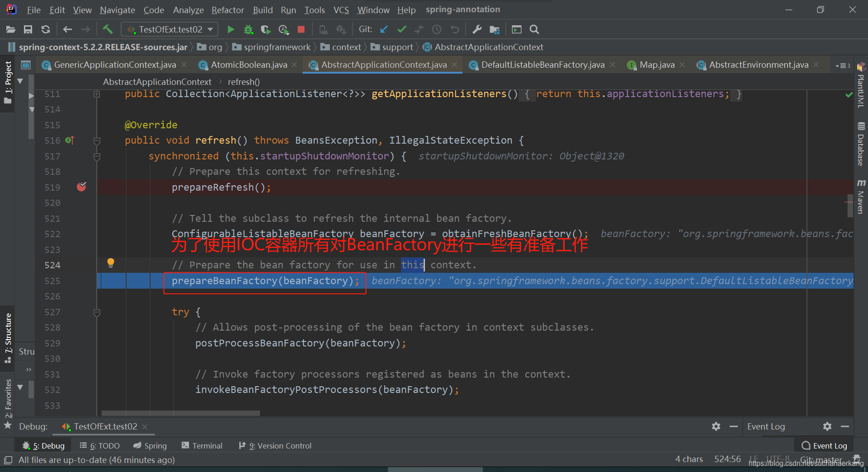
Task: Open Debug panel settings gear
Action: tap(716, 426)
